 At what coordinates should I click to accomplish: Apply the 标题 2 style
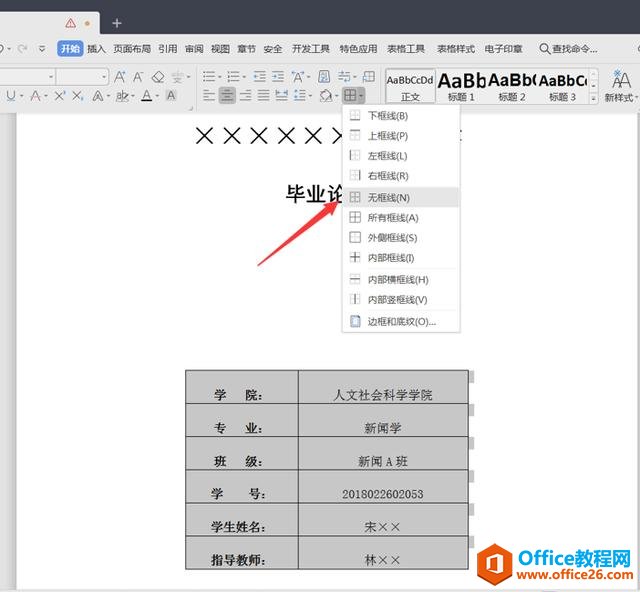(512, 87)
